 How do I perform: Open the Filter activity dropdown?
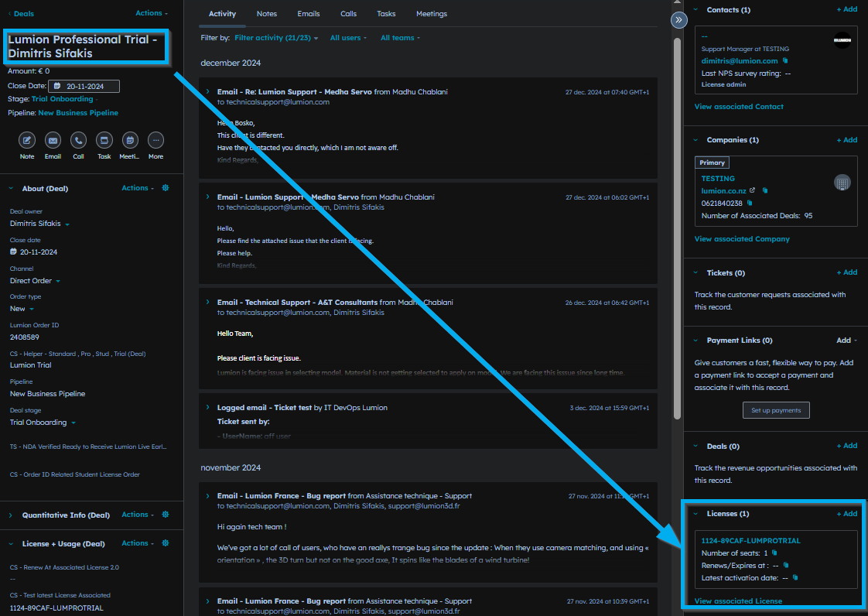pos(276,38)
